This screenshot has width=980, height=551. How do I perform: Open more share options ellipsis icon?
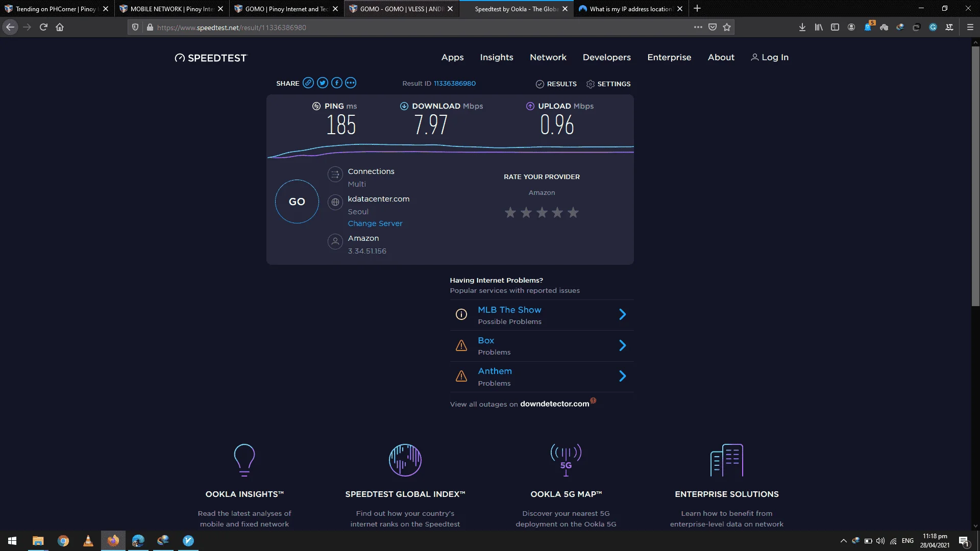point(351,83)
